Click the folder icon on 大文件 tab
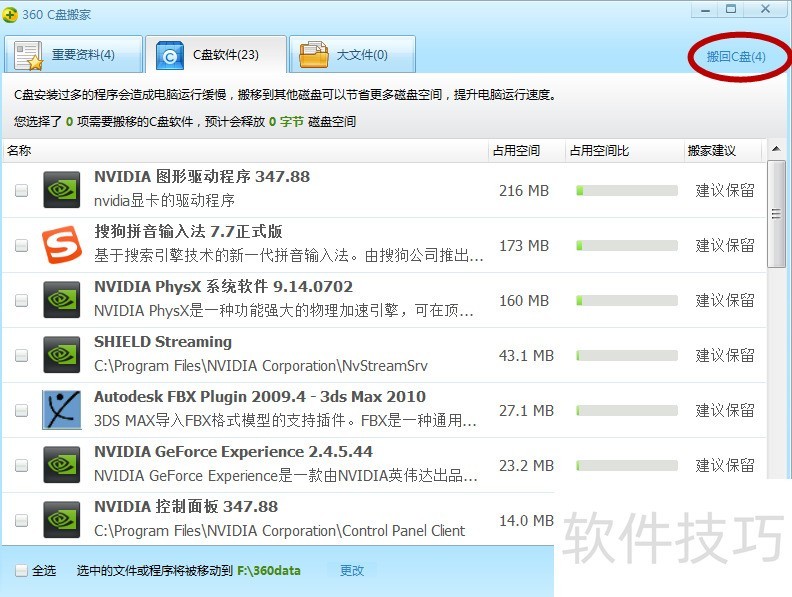The width and height of the screenshot is (792, 597). pyautogui.click(x=313, y=55)
